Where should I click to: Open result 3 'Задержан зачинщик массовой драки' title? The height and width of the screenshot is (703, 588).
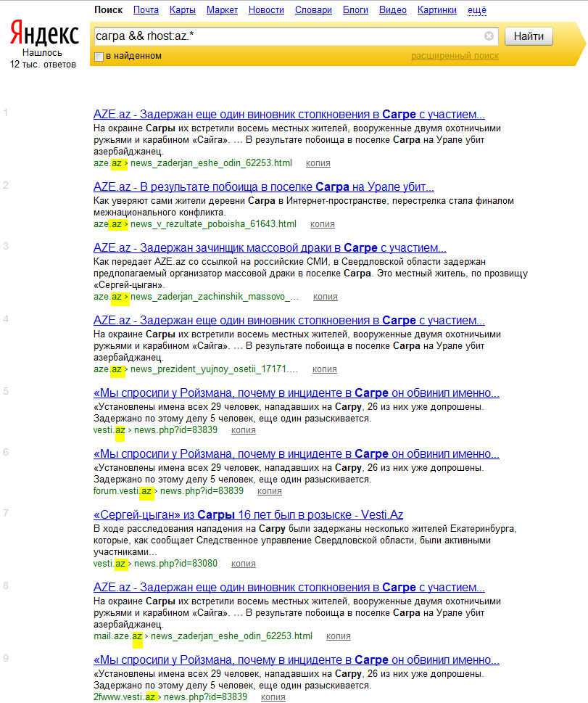point(270,248)
